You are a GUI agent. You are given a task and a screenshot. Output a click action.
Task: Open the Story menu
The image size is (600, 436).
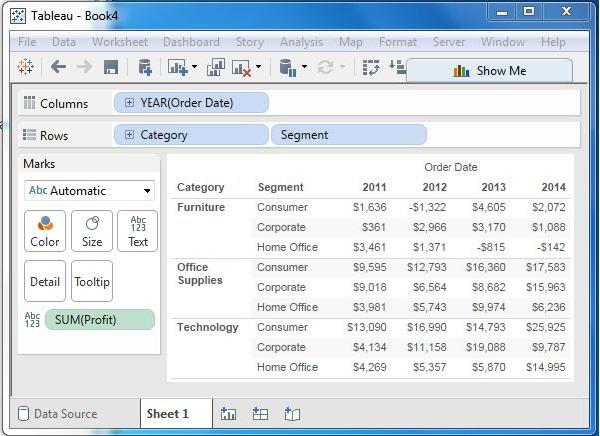pos(249,42)
